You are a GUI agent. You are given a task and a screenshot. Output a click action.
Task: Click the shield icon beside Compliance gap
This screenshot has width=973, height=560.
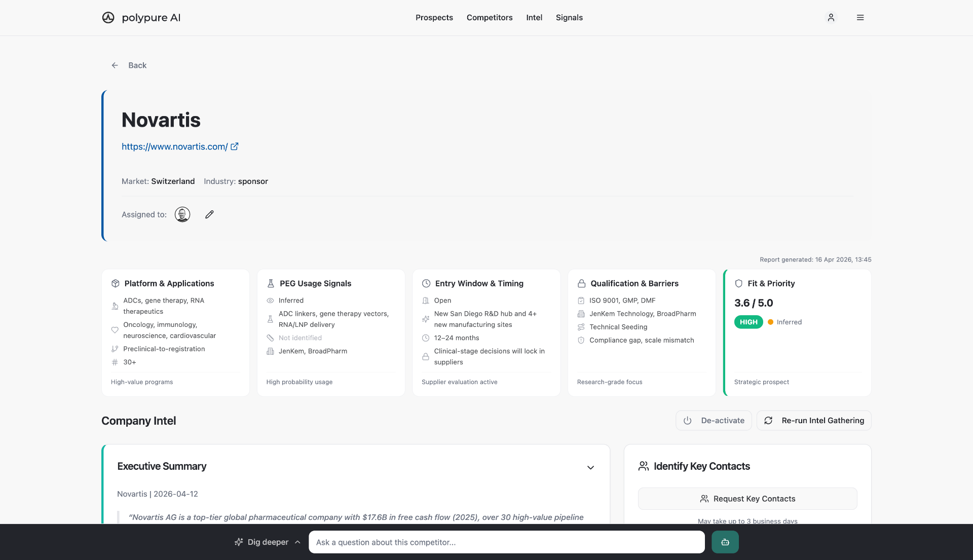click(581, 340)
